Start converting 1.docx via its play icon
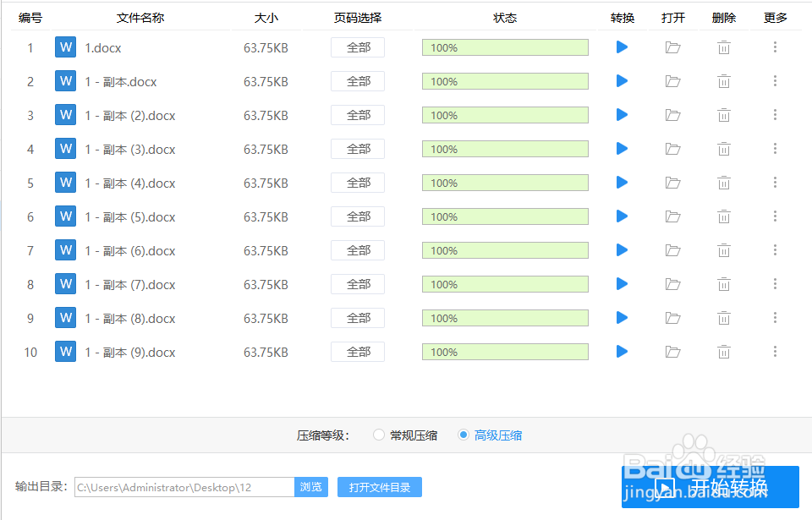 tap(622, 47)
